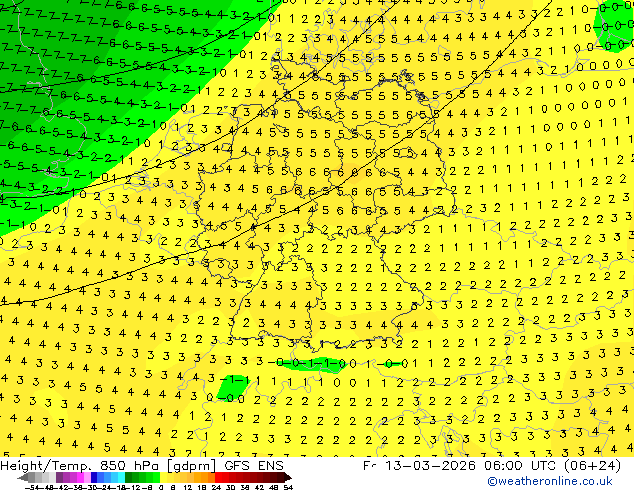The height and width of the screenshot is (490, 634).
Task: Click the right arrow tip of the color scale
Action: point(290,478)
